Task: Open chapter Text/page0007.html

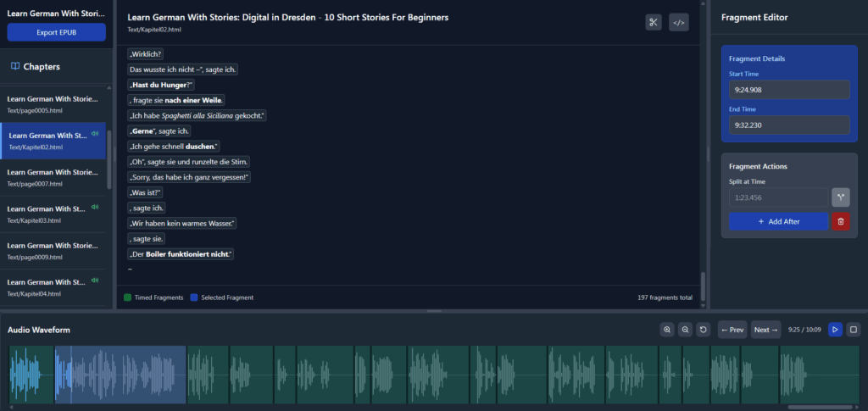Action: pos(53,177)
